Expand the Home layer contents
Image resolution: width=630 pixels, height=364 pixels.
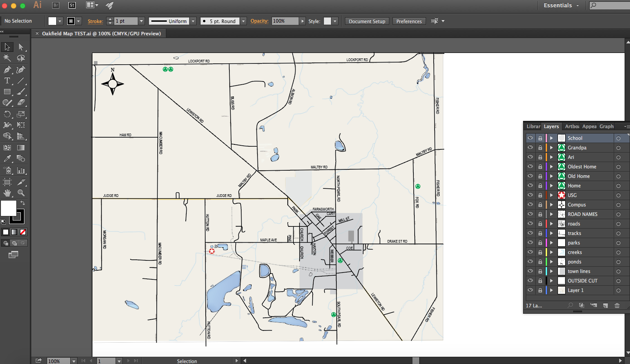[552, 186]
